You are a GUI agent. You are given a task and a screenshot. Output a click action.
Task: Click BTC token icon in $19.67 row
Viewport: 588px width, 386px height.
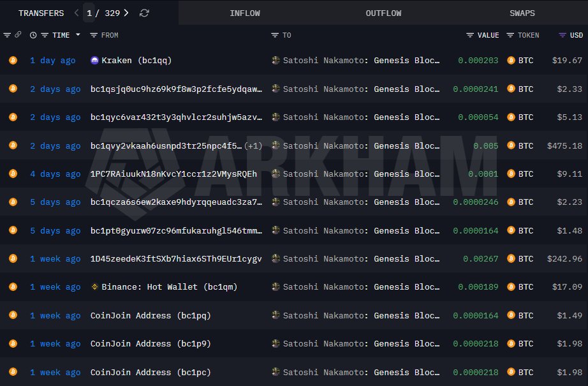coord(511,60)
